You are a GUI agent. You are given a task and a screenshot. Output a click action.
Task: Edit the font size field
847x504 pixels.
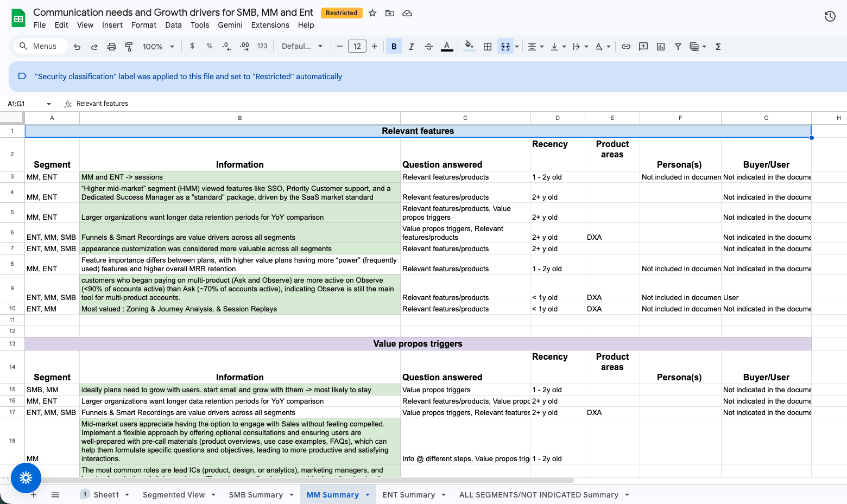tap(357, 47)
